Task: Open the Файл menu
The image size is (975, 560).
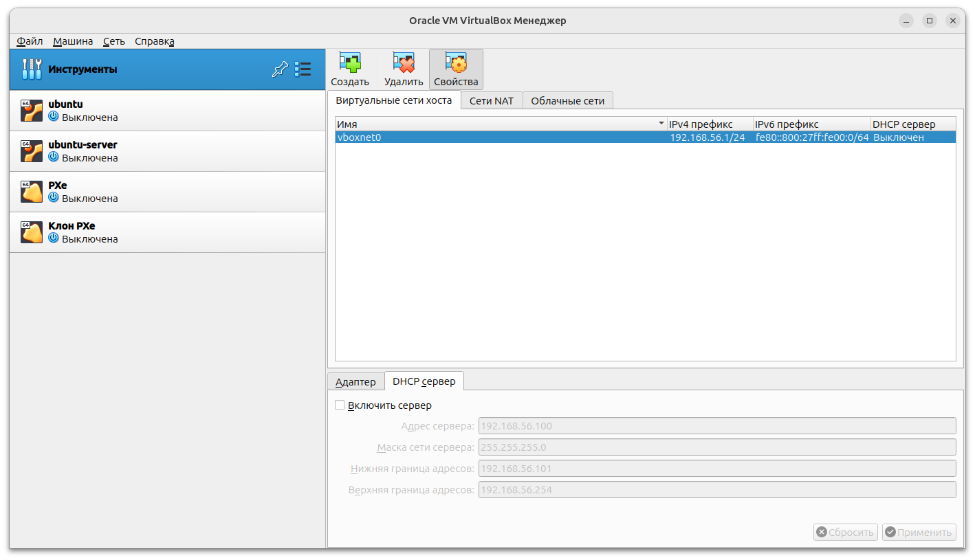Action: pyautogui.click(x=30, y=41)
